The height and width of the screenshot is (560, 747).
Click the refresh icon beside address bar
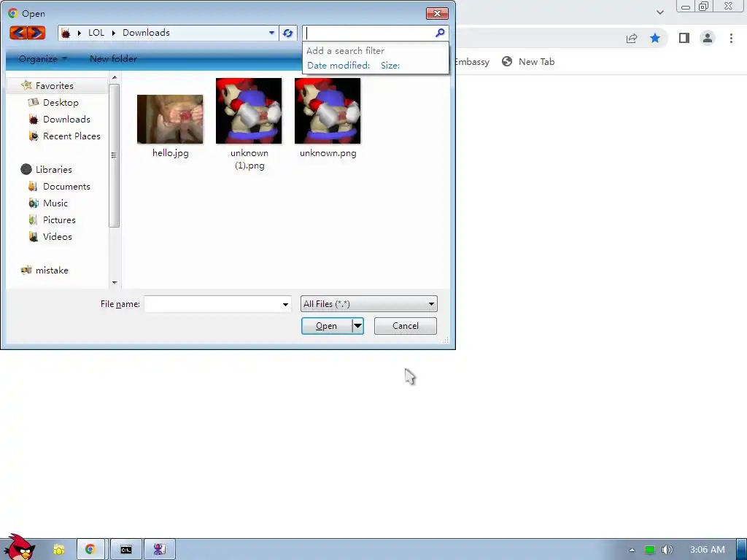pyautogui.click(x=287, y=33)
